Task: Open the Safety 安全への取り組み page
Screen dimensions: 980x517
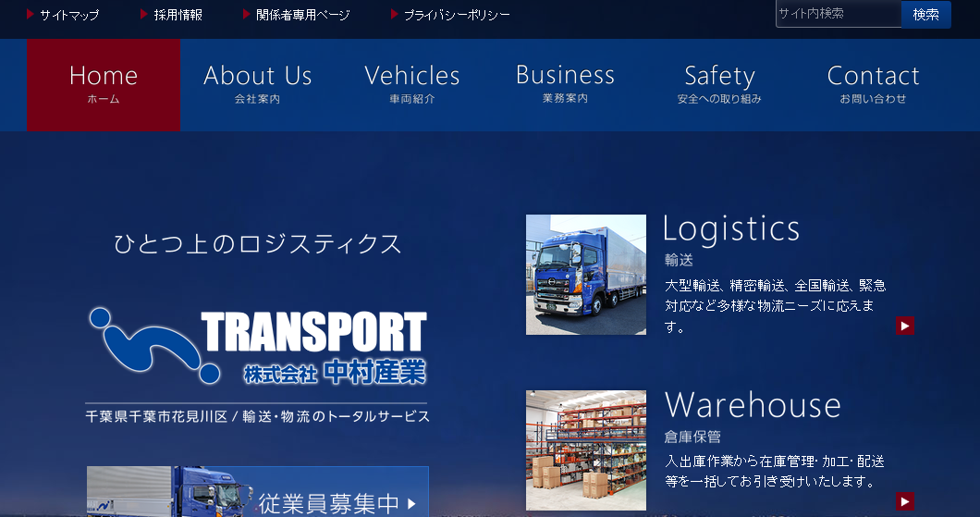Action: pyautogui.click(x=719, y=84)
